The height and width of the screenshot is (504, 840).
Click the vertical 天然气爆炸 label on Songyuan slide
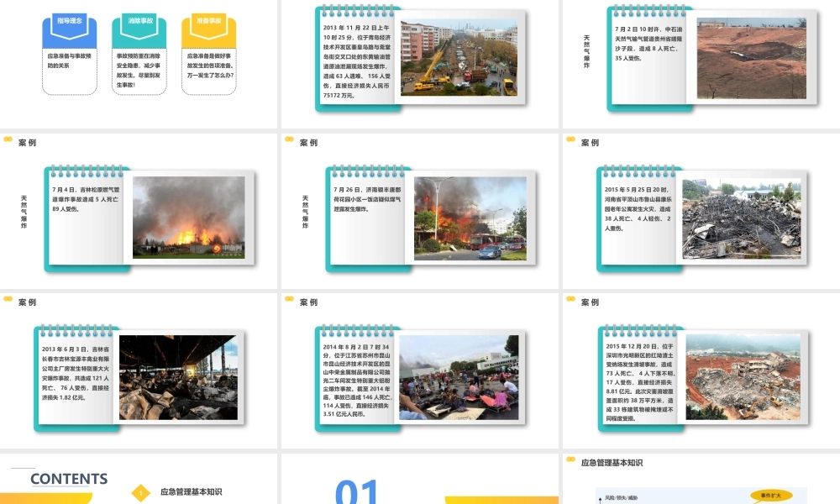pos(24,212)
